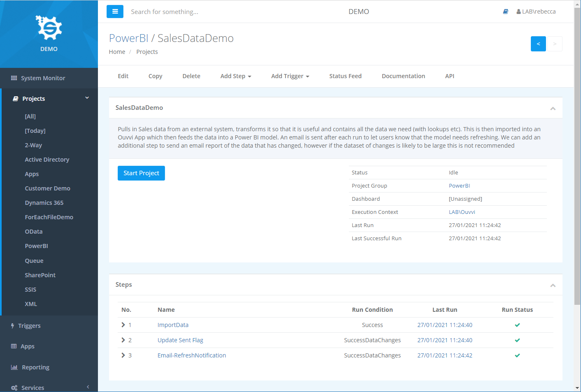Click user icon next to LAB\rebecca

(518, 12)
